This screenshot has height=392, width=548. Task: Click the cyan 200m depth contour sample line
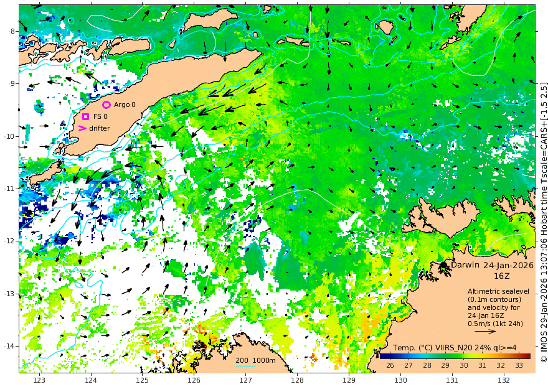coord(245,366)
